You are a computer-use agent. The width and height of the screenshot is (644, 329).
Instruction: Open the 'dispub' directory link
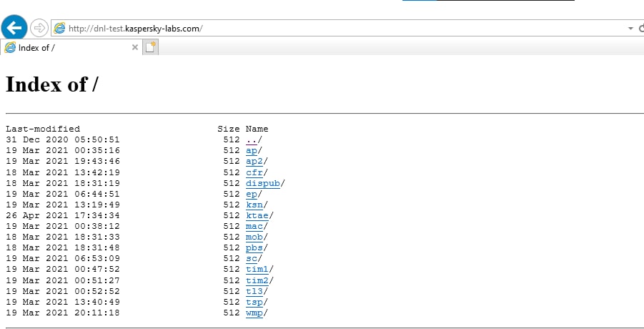(263, 183)
